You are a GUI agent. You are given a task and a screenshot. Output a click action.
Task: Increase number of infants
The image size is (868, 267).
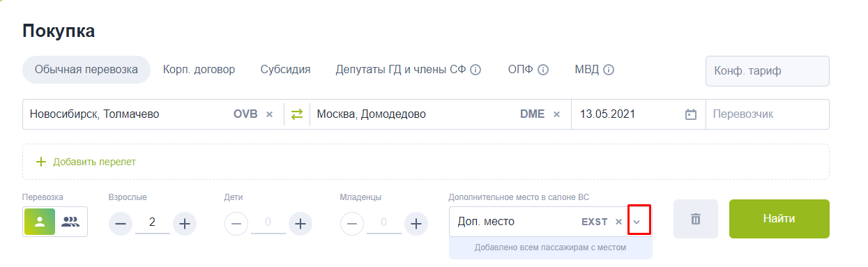click(x=416, y=224)
